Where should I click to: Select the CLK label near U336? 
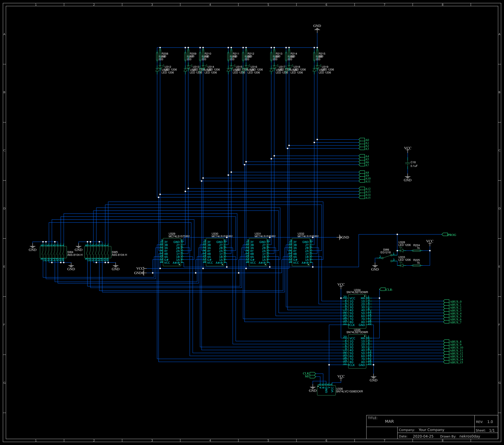(x=307, y=373)
